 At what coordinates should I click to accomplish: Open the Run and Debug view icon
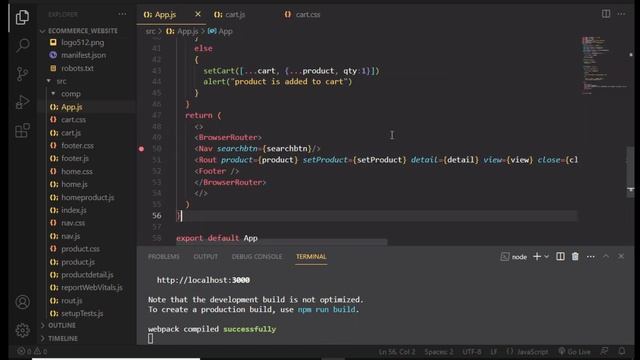point(22,102)
